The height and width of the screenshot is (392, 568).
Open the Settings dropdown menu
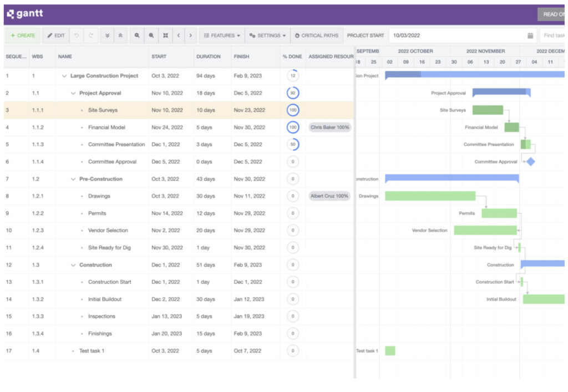tap(267, 35)
